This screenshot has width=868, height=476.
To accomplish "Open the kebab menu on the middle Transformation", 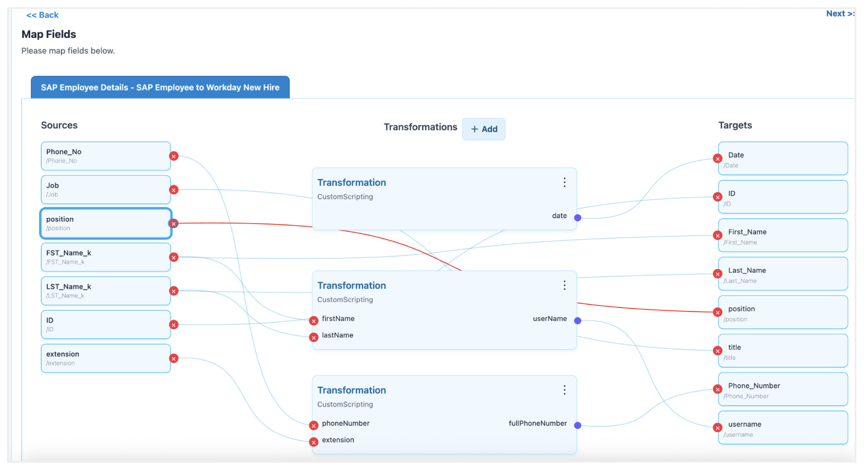I will pyautogui.click(x=564, y=285).
